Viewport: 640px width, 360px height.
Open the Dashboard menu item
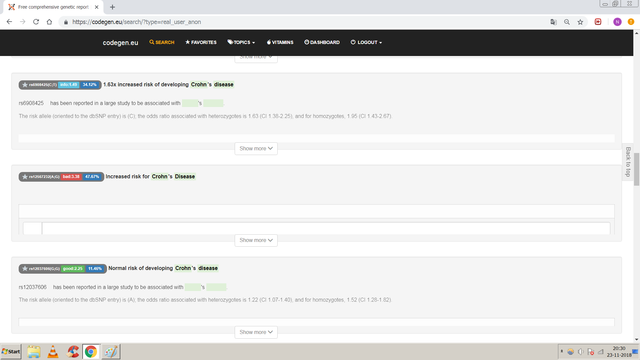click(x=322, y=42)
